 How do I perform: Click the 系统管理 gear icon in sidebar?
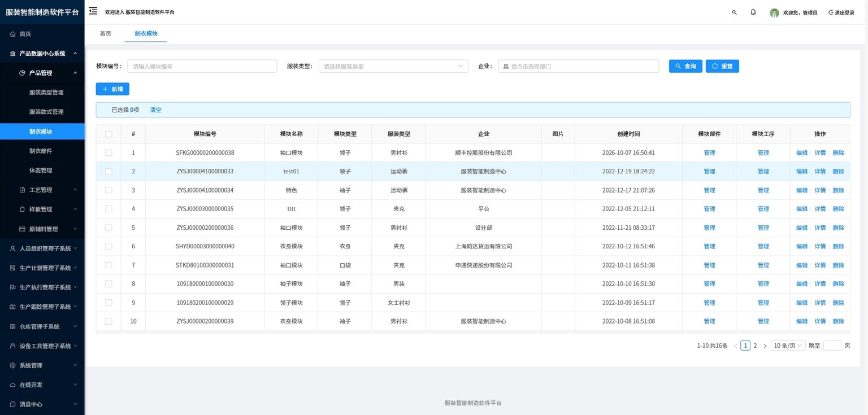point(13,365)
